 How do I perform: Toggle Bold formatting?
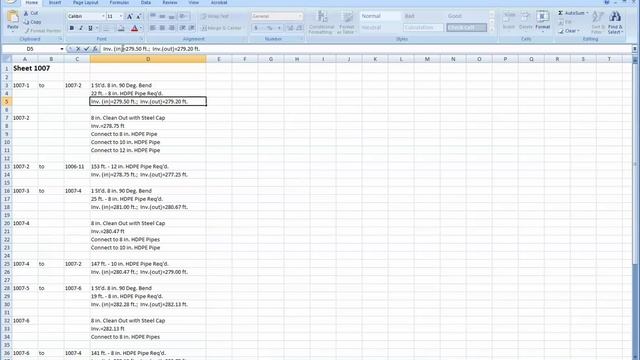click(x=72, y=28)
